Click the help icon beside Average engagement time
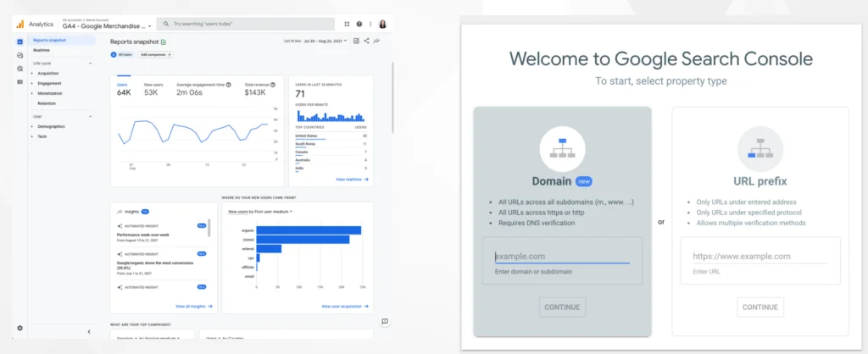868x354 pixels. coord(229,86)
